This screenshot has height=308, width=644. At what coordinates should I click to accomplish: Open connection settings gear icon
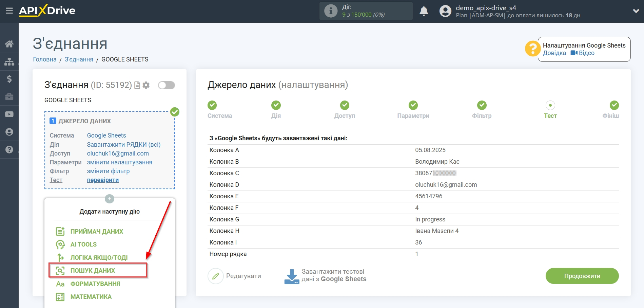tap(146, 85)
